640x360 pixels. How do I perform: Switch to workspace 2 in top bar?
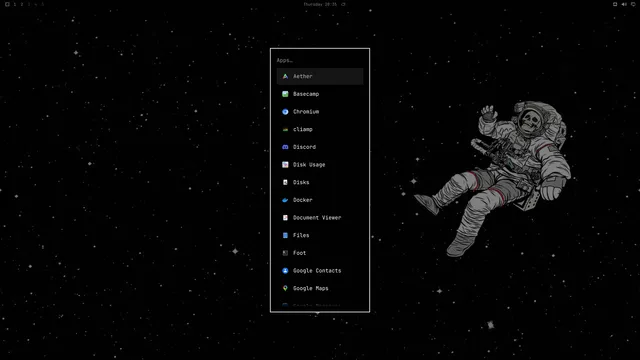click(x=22, y=4)
